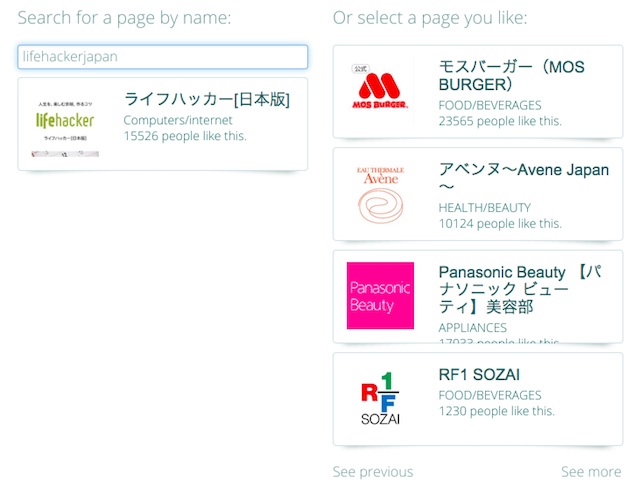Image resolution: width=640 pixels, height=488 pixels.
Task: Click the Computers/internet category text
Action: [178, 120]
